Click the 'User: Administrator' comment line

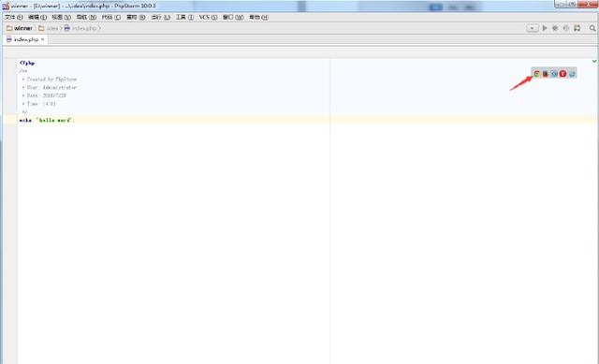(50, 87)
